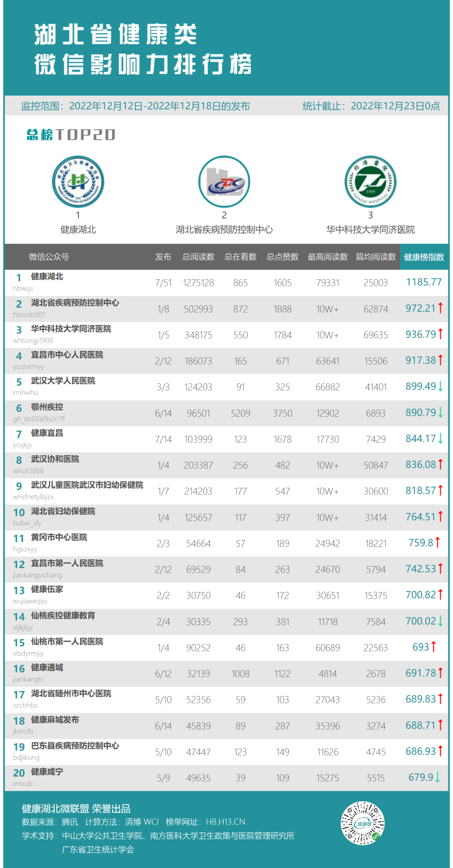
Task: Click the red up arrow beside 688.71
Action: tap(440, 725)
